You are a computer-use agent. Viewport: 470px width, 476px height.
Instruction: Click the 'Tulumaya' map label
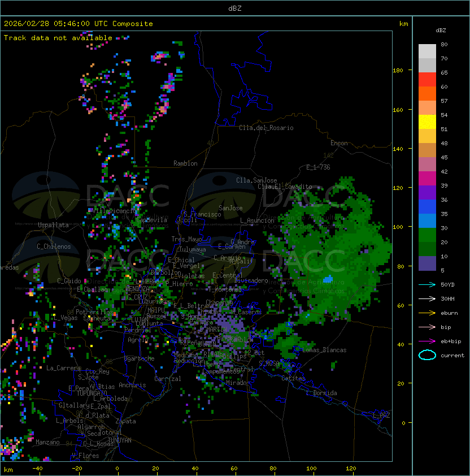193,249
